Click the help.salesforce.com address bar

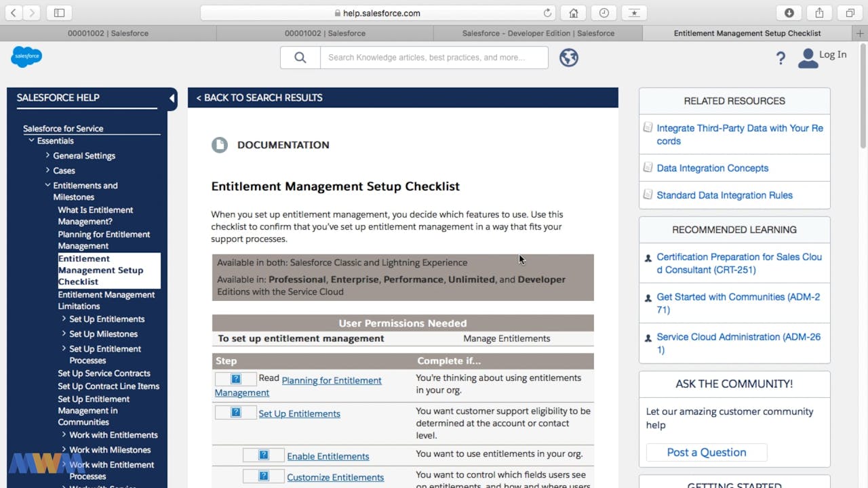(x=377, y=13)
